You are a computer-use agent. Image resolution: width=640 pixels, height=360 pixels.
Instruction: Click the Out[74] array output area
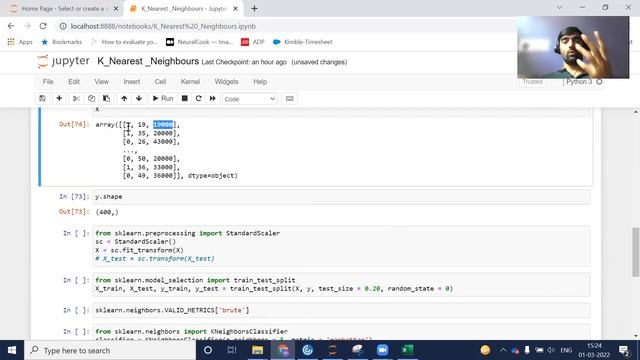[x=167, y=150]
